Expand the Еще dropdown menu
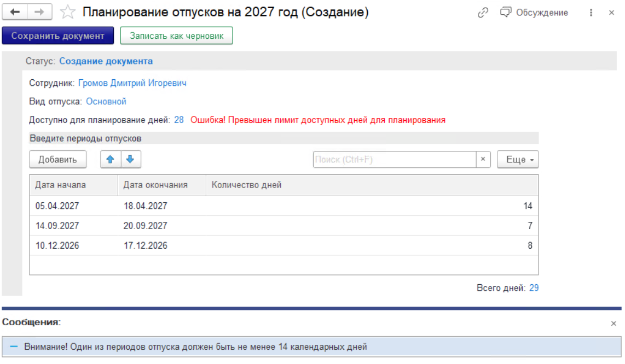This screenshot has width=625, height=364. (518, 159)
